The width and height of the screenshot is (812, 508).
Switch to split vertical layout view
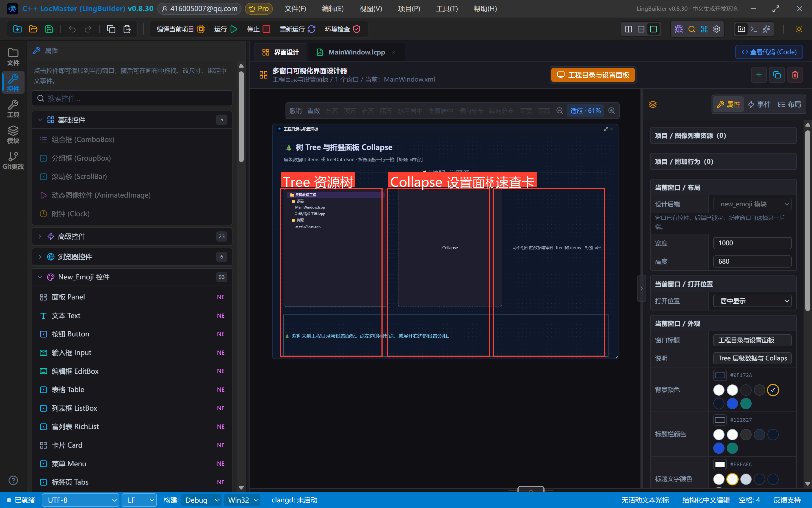629,29
